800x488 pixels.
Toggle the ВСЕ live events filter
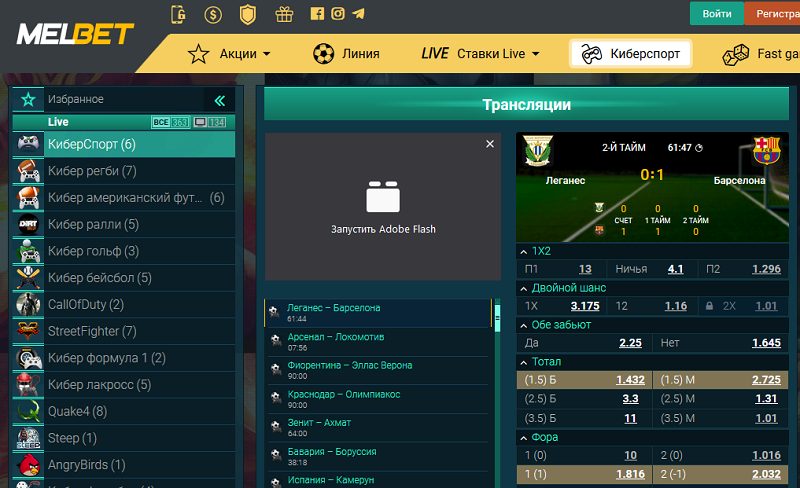[x=170, y=122]
